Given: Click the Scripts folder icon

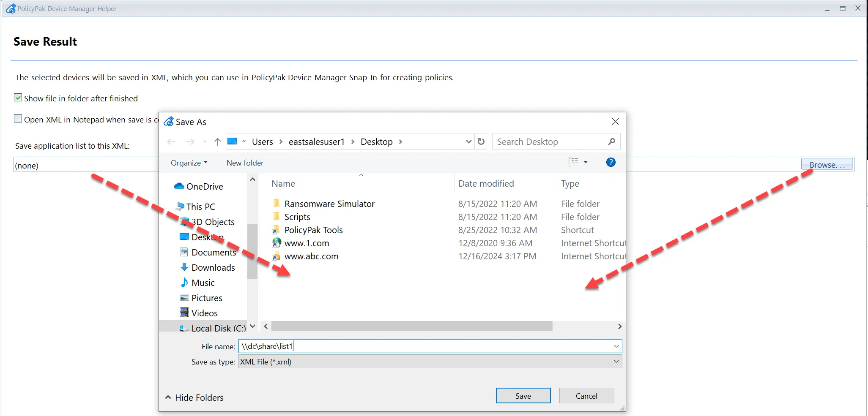Looking at the screenshot, I should (x=277, y=217).
